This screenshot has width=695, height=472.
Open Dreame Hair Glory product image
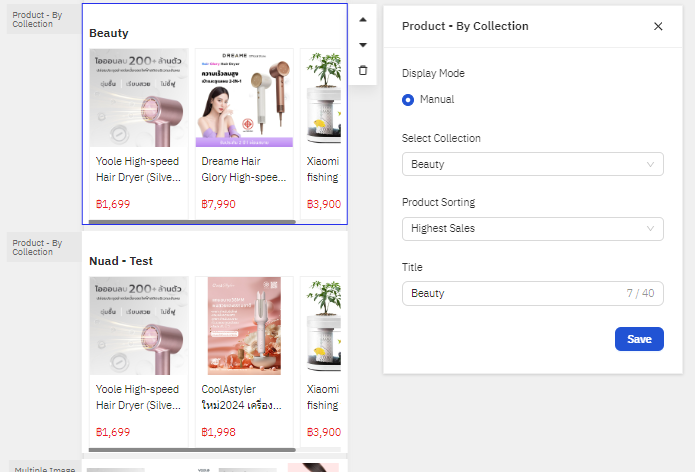pyautogui.click(x=244, y=98)
